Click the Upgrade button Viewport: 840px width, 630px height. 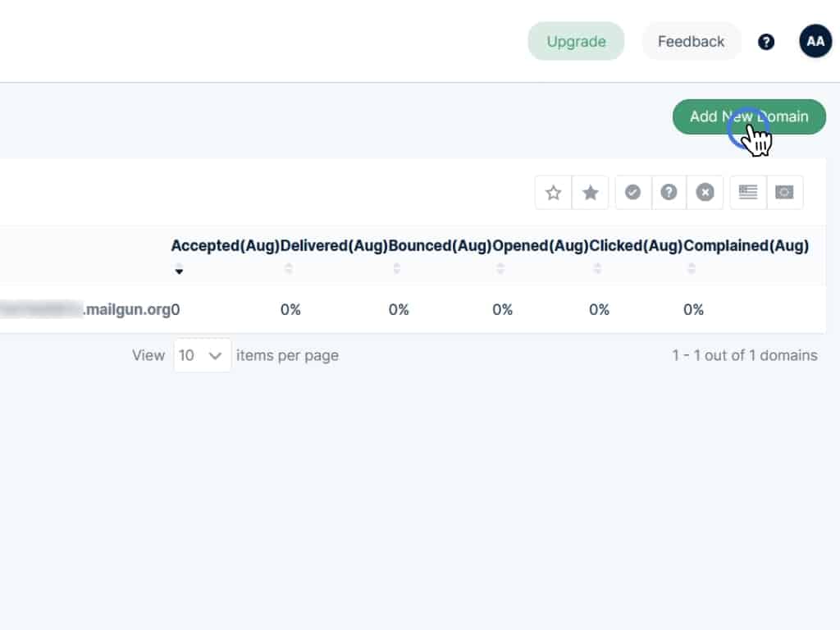(576, 42)
